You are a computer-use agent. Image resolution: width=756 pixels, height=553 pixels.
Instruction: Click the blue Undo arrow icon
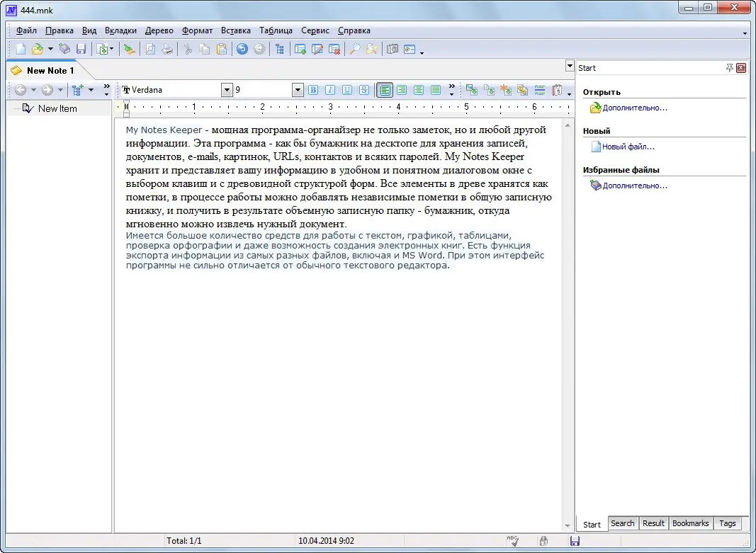[242, 49]
